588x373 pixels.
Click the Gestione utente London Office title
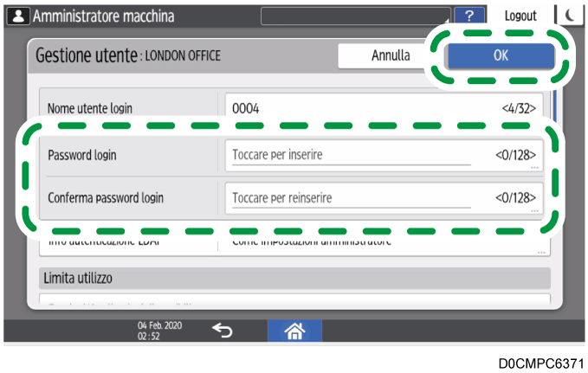128,55
